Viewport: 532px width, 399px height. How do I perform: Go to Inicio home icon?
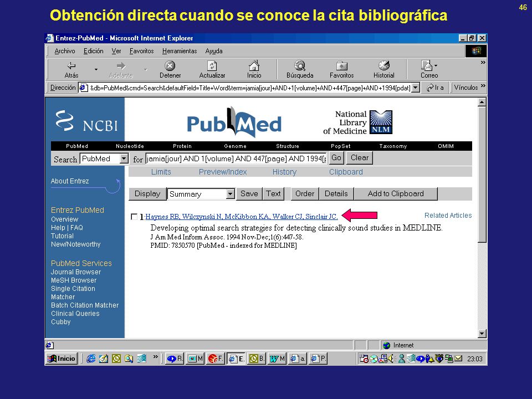[x=254, y=65]
